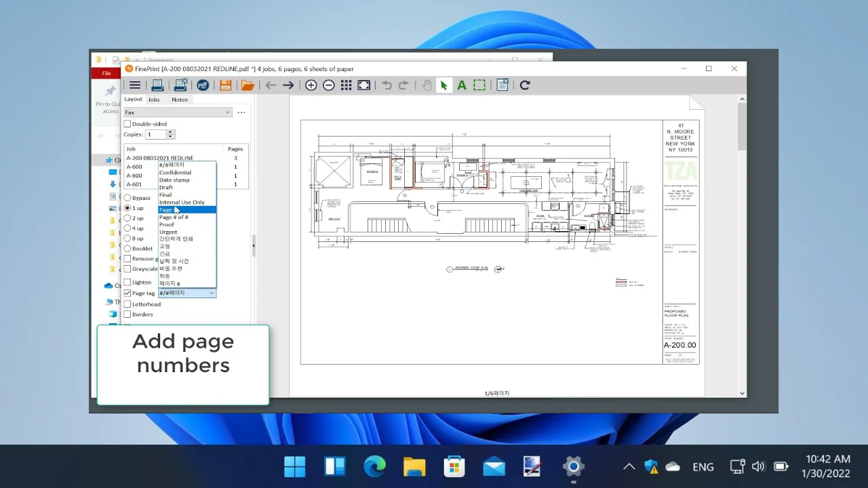The image size is (868, 488).
Task: Show hidden icons chevron in system tray
Action: coord(629,466)
